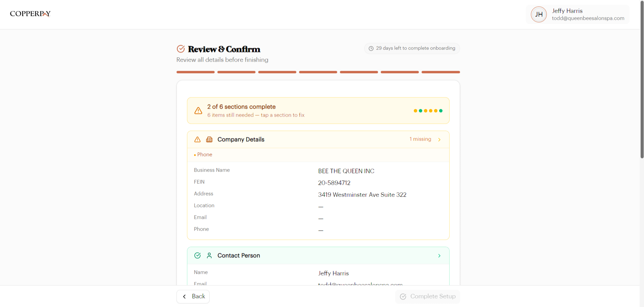Click the third progress bar segment
The width and height of the screenshot is (644, 307).
point(277,72)
